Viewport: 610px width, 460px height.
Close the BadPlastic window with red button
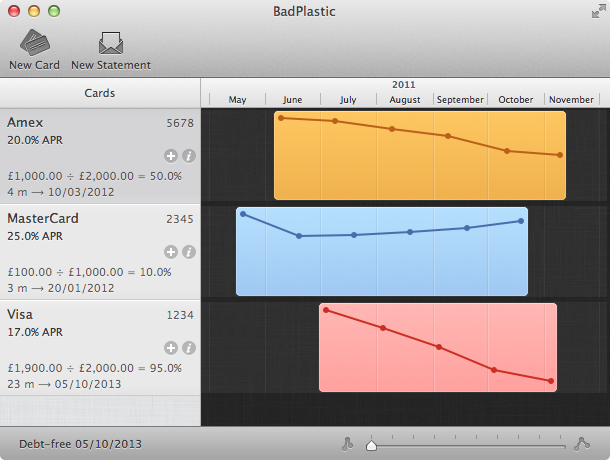(14, 11)
